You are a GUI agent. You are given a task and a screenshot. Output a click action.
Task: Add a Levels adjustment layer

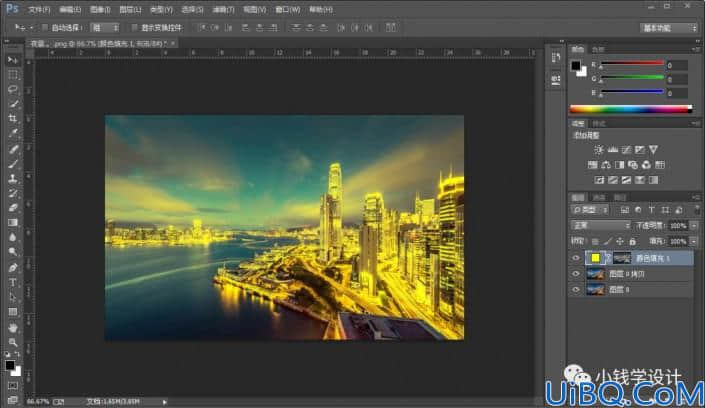pyautogui.click(x=612, y=150)
